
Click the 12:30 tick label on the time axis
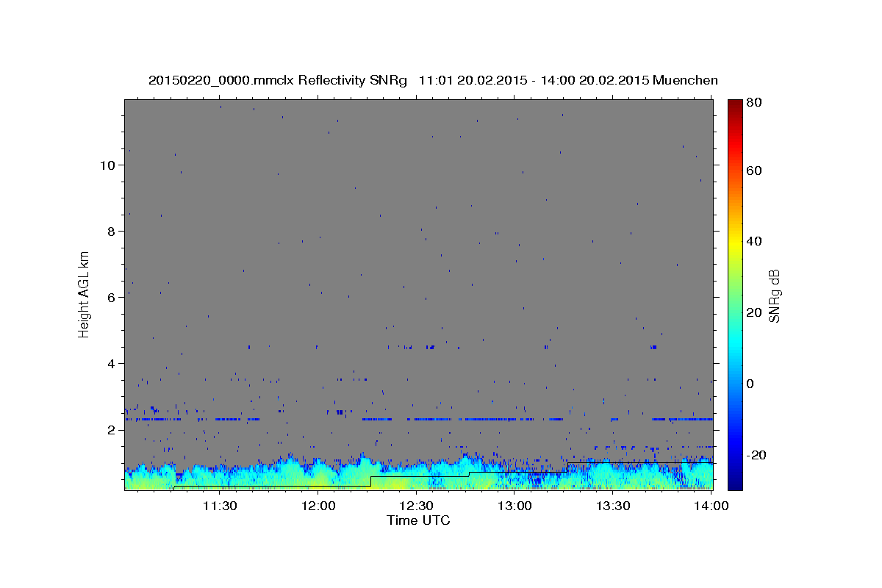(416, 506)
